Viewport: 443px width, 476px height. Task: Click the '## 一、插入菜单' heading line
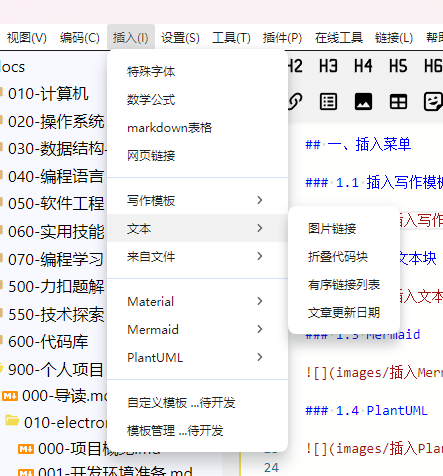[358, 144]
